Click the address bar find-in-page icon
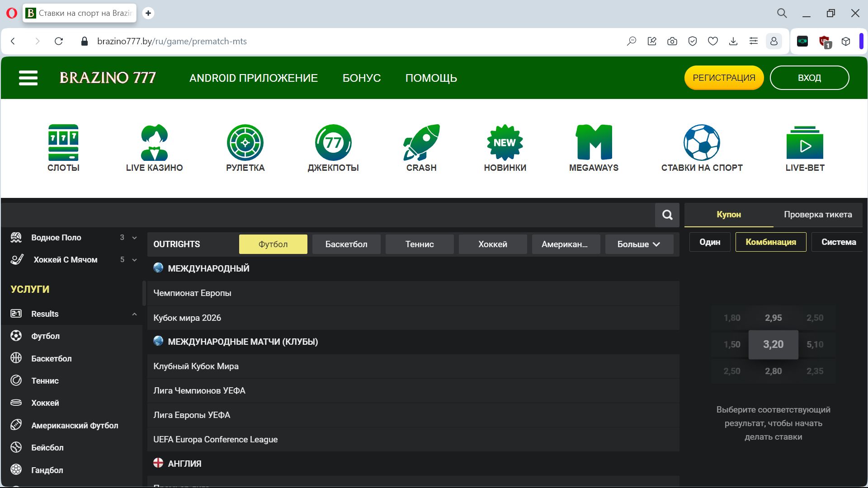Viewport: 868px width, 488px height. (x=632, y=41)
